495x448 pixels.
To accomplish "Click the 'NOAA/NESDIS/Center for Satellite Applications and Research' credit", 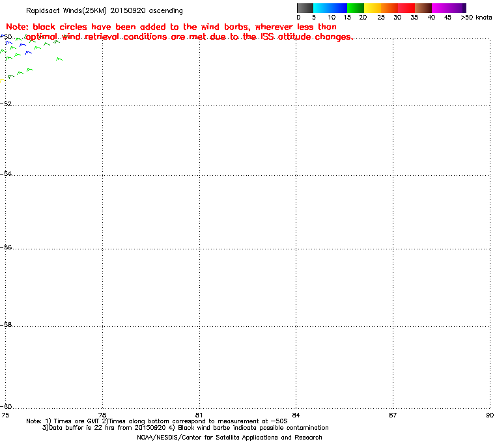I will pyautogui.click(x=229, y=438).
